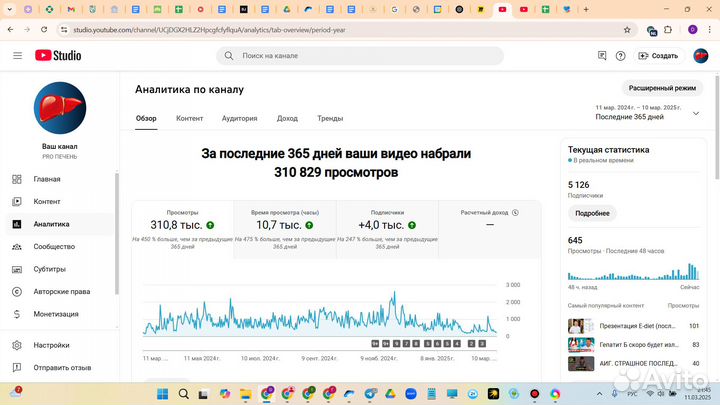This screenshot has height=405, width=720.
Task: Select 'Аналитика' in the sidebar
Action: point(60,224)
